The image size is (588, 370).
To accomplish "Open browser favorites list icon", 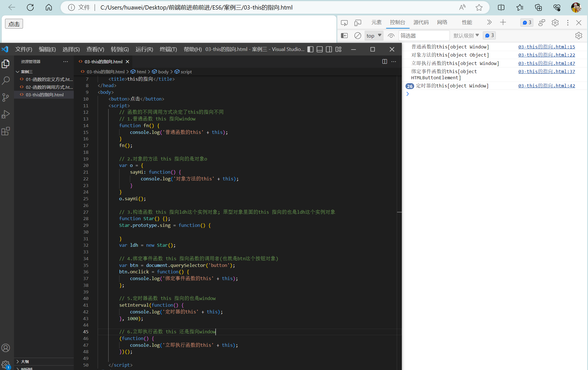I will (520, 8).
